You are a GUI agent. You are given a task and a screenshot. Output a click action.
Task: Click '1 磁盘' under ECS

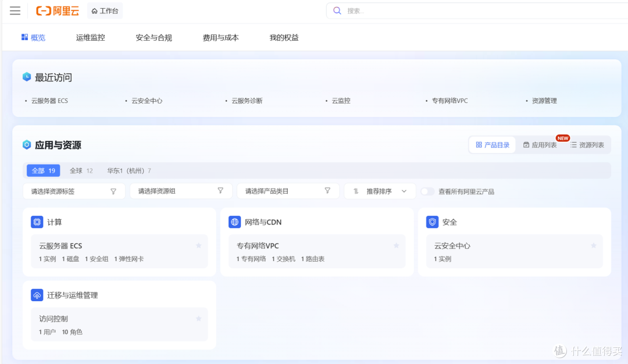[70, 259]
